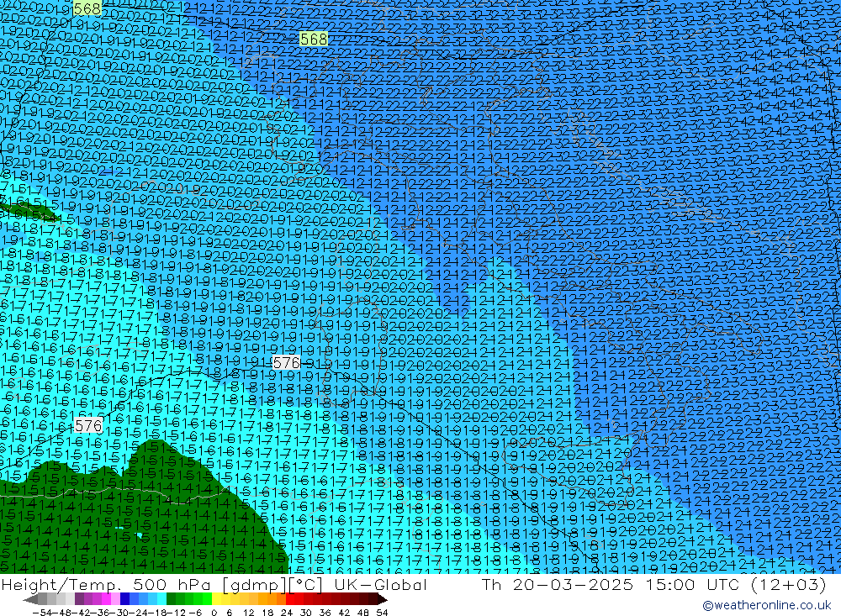841x616 pixels.
Task: Pick the first bright yellow legend swatch
Action: pyautogui.click(x=216, y=599)
